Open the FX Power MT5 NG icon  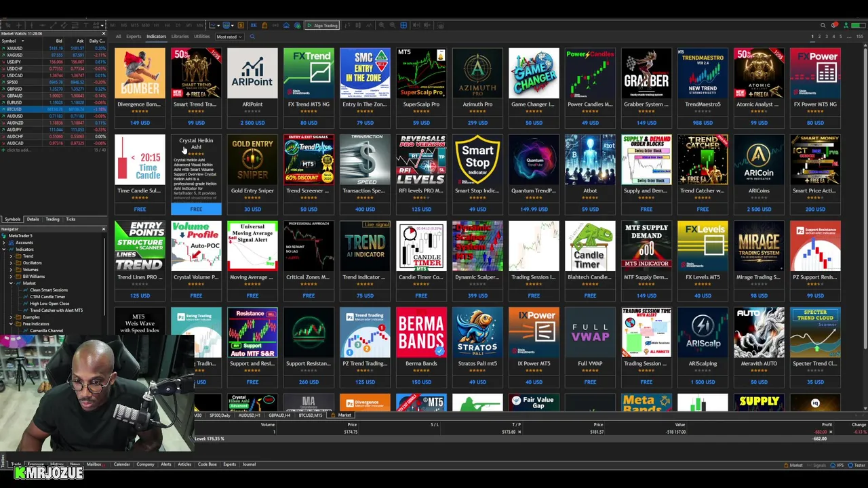[815, 74]
